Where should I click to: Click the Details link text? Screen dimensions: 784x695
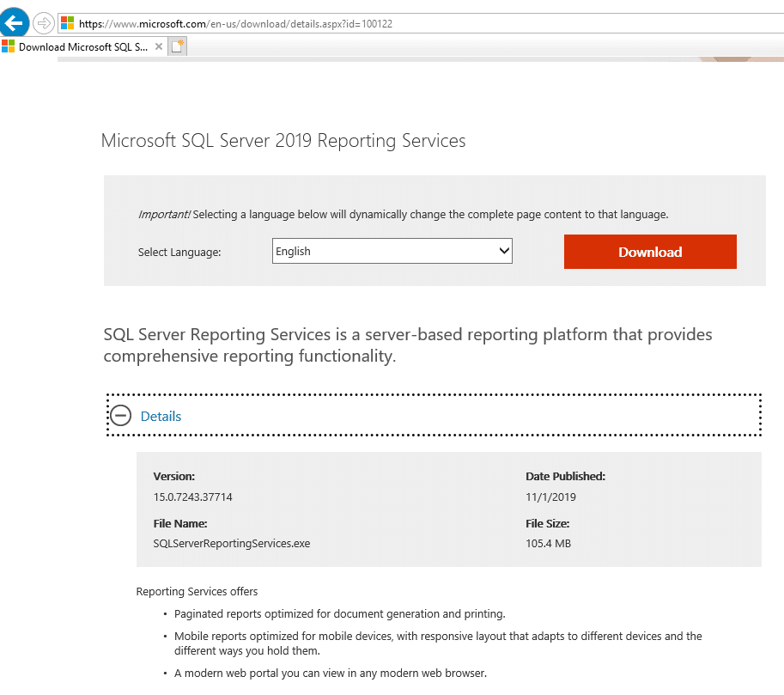click(x=161, y=417)
